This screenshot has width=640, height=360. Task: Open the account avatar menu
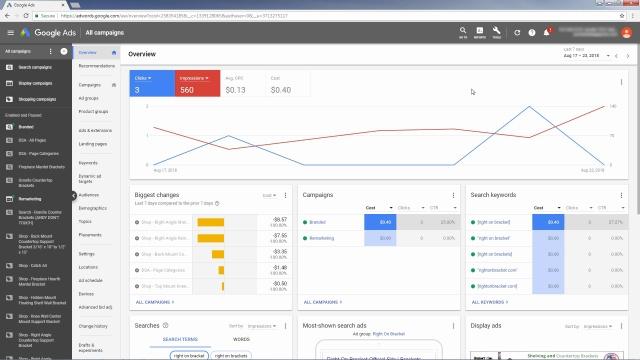pyautogui.click(x=627, y=33)
